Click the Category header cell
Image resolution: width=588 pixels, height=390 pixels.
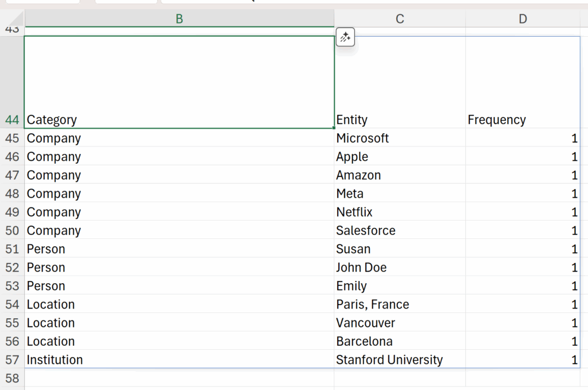[x=179, y=119]
